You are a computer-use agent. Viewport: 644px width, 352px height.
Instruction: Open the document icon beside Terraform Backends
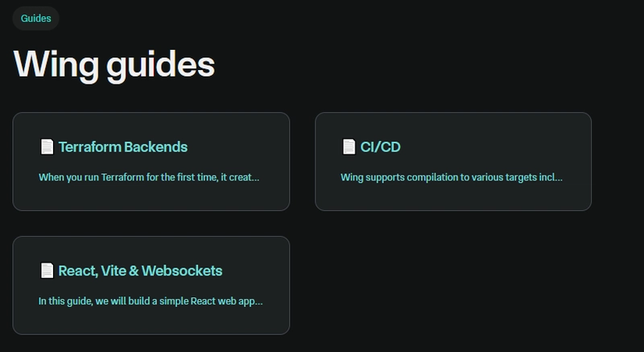tap(47, 147)
